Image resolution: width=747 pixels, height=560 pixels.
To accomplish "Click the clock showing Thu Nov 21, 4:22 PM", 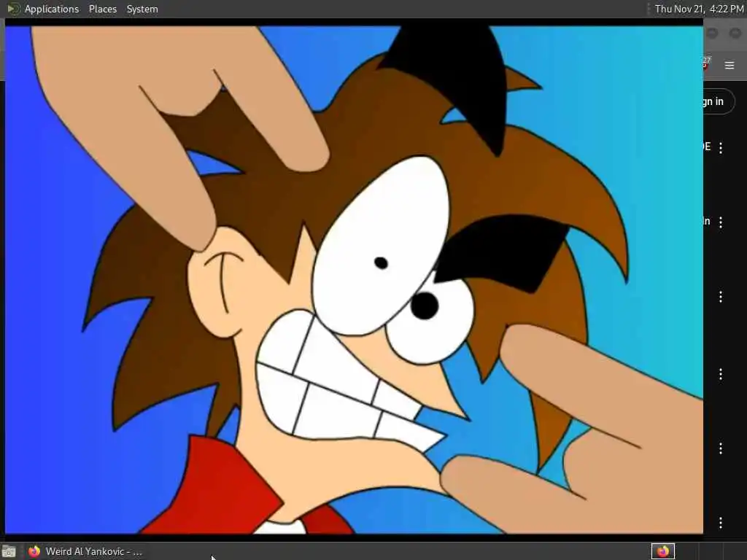I will click(698, 9).
